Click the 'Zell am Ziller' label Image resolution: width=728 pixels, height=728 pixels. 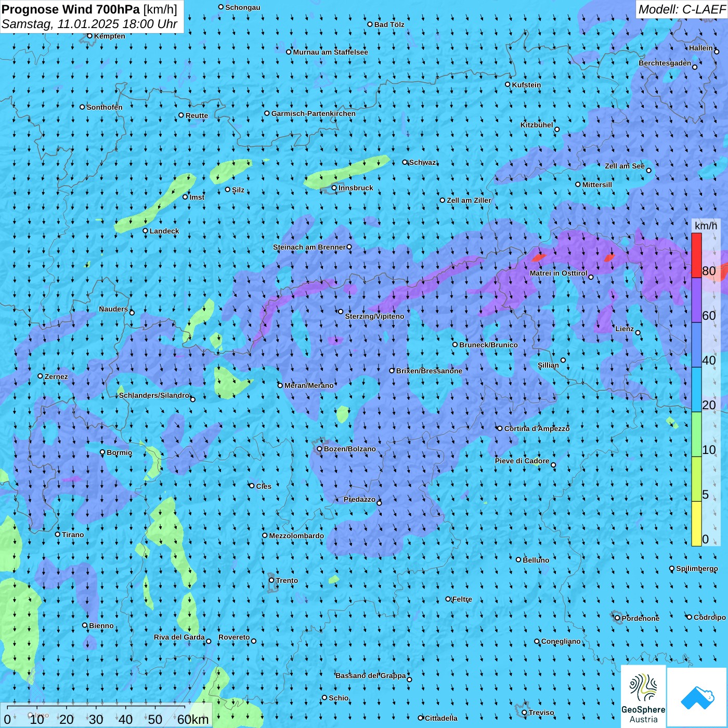click(469, 200)
